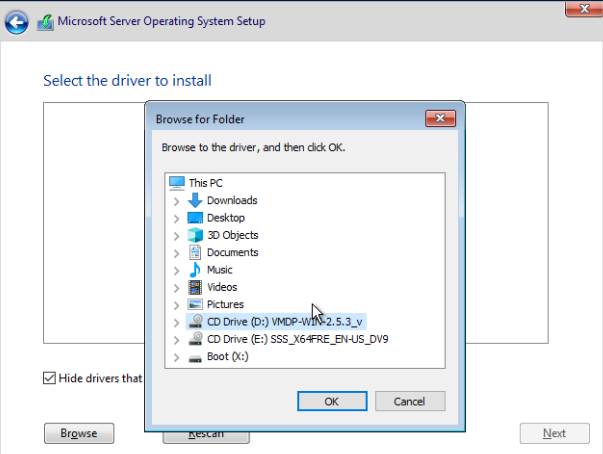Cancel the Browse for Folder dialog
This screenshot has height=454, width=603.
coord(409,401)
